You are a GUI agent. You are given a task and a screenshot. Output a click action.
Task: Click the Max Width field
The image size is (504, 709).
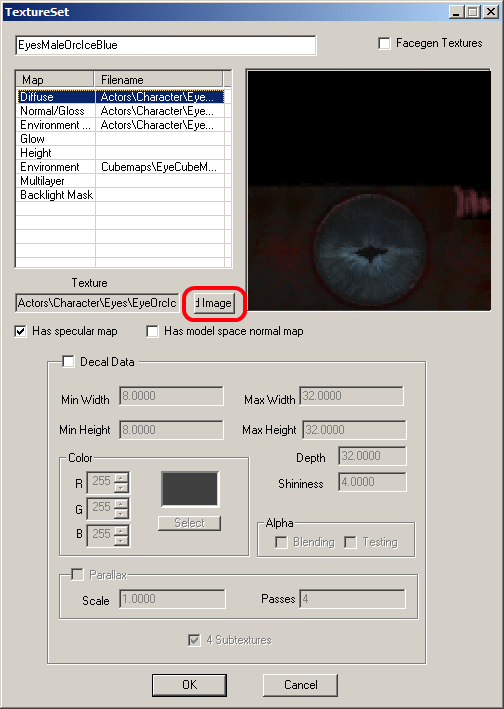point(351,396)
